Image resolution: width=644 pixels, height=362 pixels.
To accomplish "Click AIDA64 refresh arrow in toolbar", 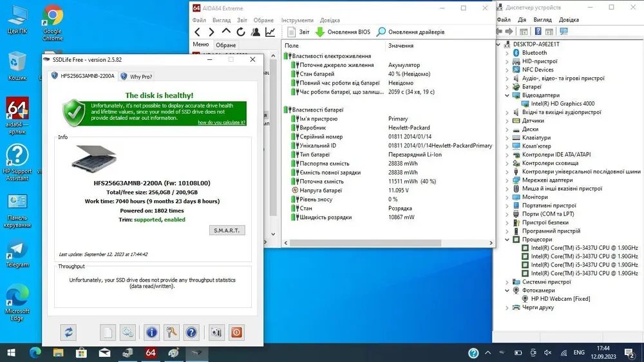I will point(241,32).
